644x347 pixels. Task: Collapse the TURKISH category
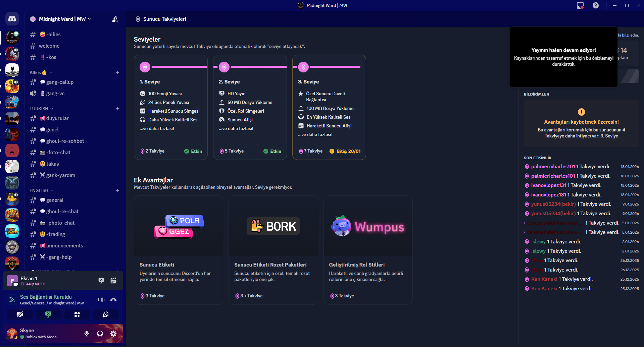(x=41, y=109)
